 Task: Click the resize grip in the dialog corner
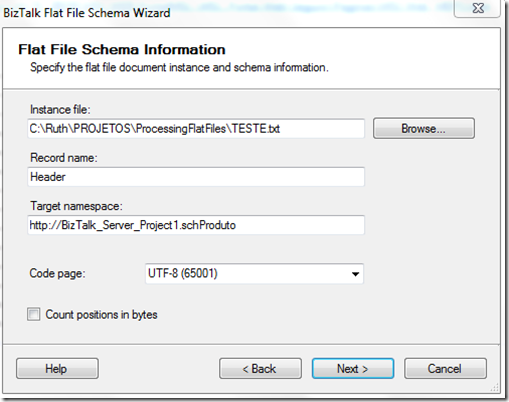coord(495,387)
